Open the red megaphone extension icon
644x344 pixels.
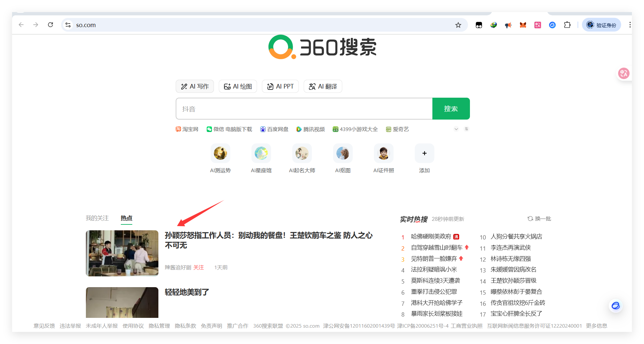[508, 25]
